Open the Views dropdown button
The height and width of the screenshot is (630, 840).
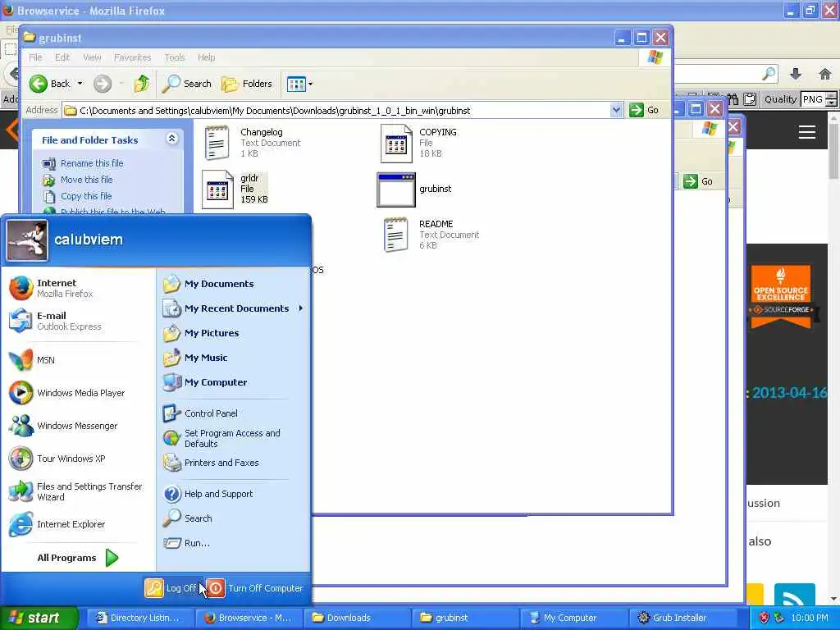tap(299, 84)
